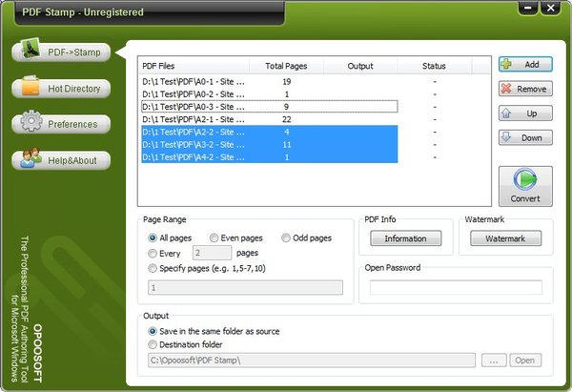Click the Open Password field
The width and height of the screenshot is (572, 392).
pos(456,287)
